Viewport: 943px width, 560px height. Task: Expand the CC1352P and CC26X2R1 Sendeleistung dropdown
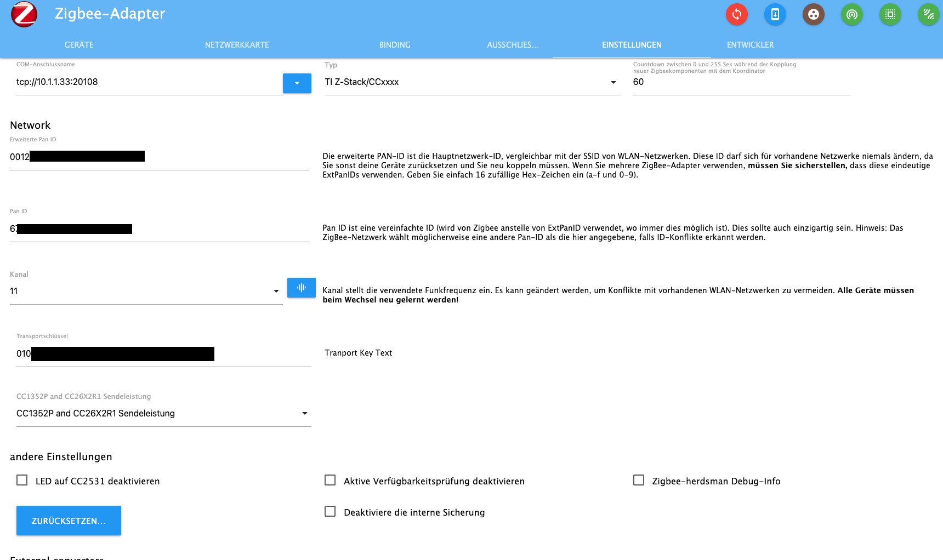[164, 414]
